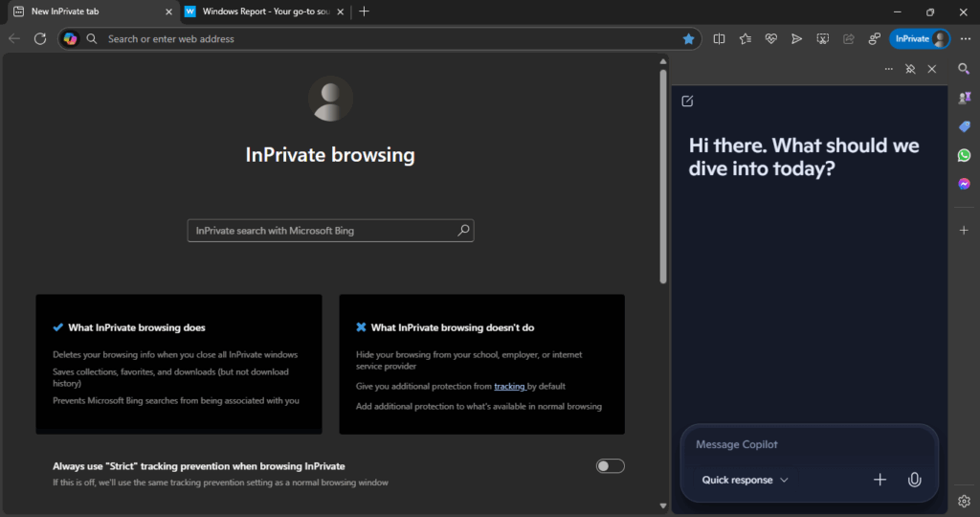
Task: Switch to the Windows Report tab
Action: pos(265,11)
